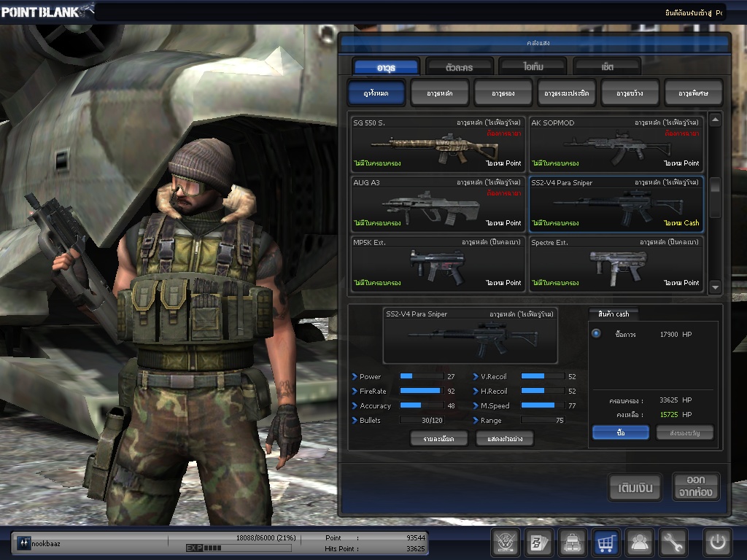
Task: Click the POINT BLANK logo
Action: coord(47,12)
